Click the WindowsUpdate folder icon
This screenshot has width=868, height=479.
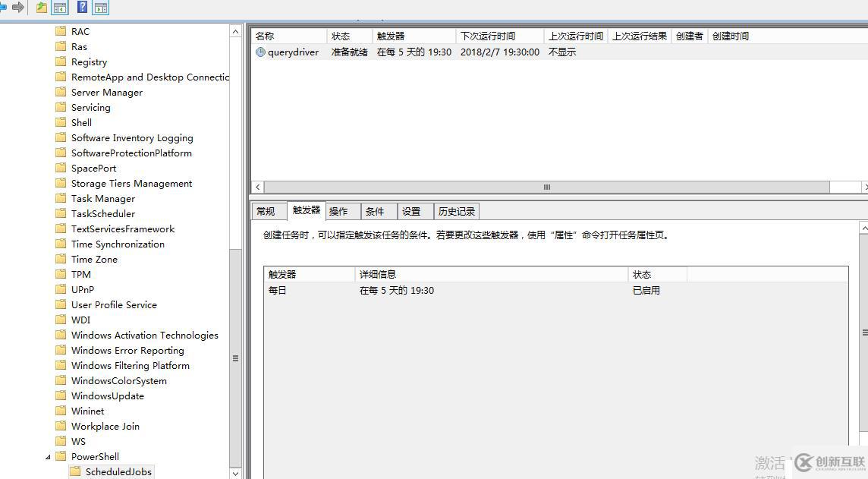coord(61,395)
